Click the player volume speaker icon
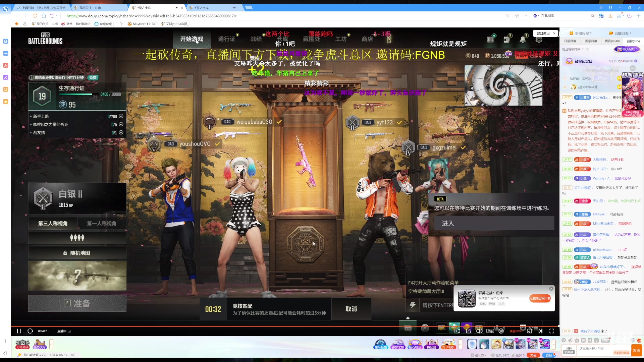The image size is (644, 362). [479, 331]
